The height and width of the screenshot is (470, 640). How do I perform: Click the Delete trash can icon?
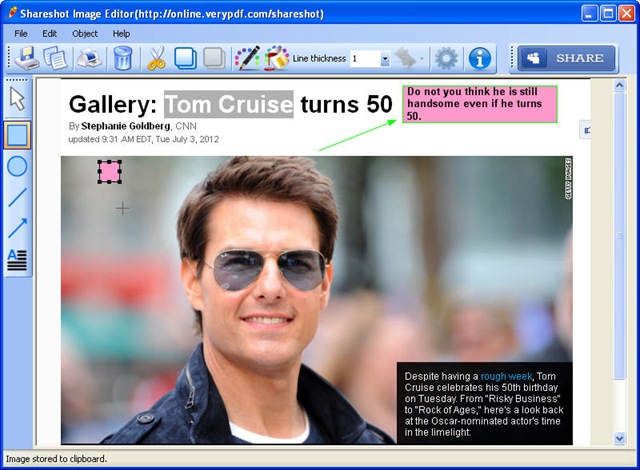pos(122,58)
